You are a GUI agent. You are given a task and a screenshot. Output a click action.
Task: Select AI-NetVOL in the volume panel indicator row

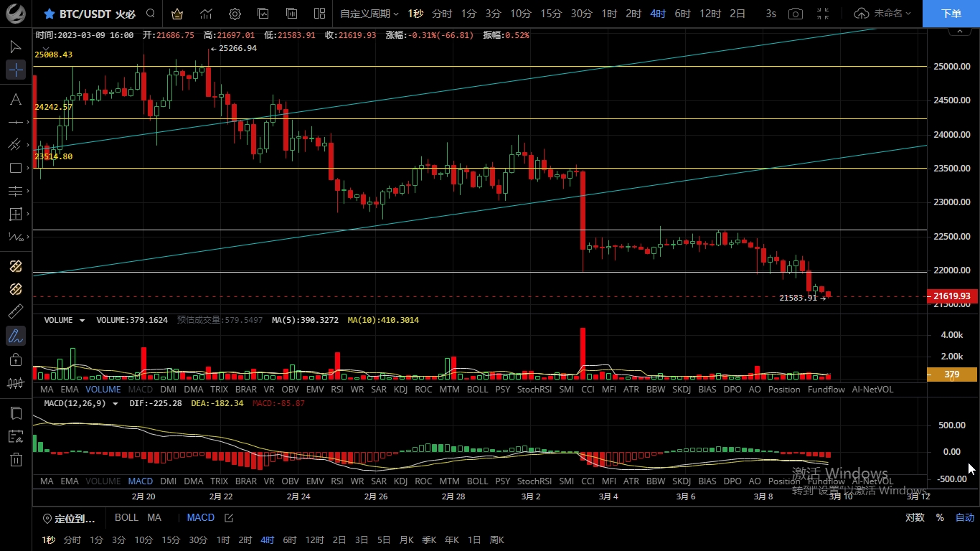[x=872, y=389]
